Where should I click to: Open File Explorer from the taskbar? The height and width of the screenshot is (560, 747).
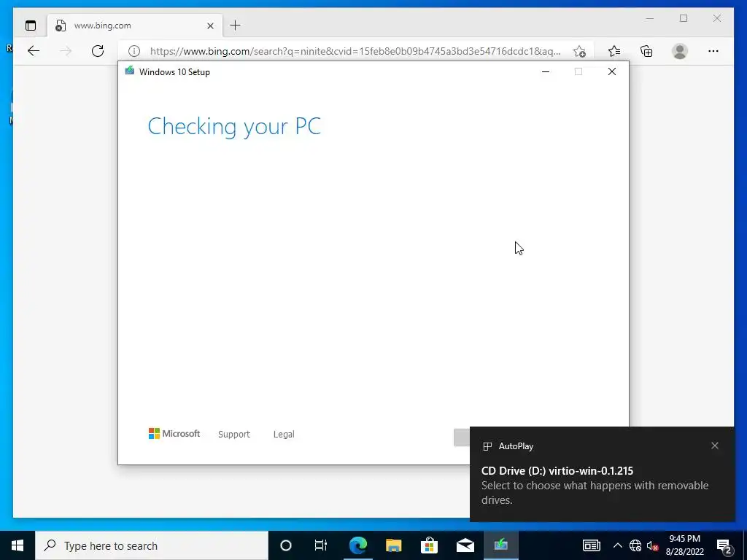click(x=393, y=545)
